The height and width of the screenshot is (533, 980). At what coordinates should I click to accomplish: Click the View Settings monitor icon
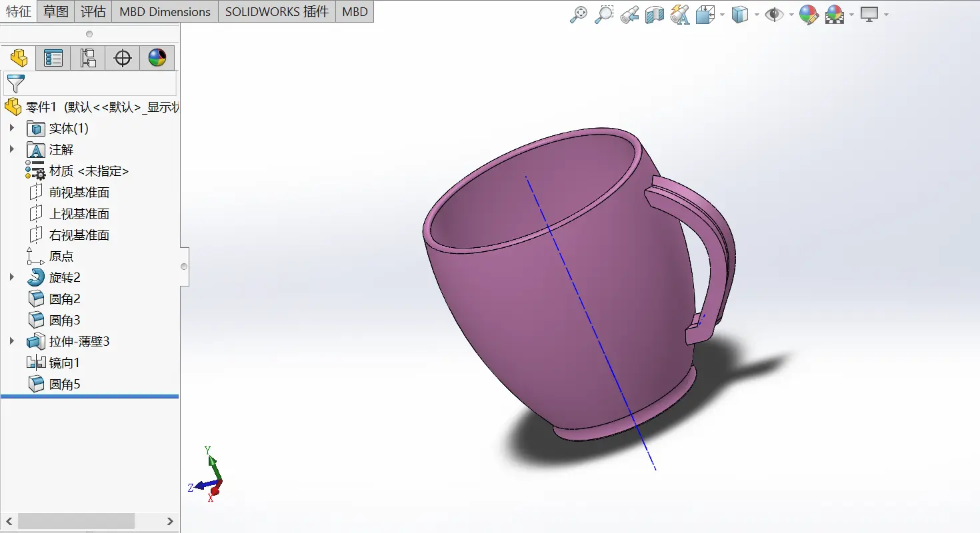(x=869, y=15)
